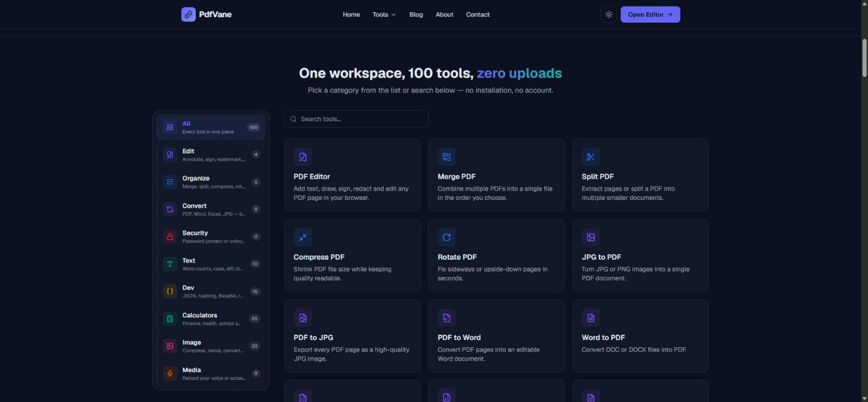Click the Open Editor button
Screen dimensions: 868x402
click(x=650, y=14)
